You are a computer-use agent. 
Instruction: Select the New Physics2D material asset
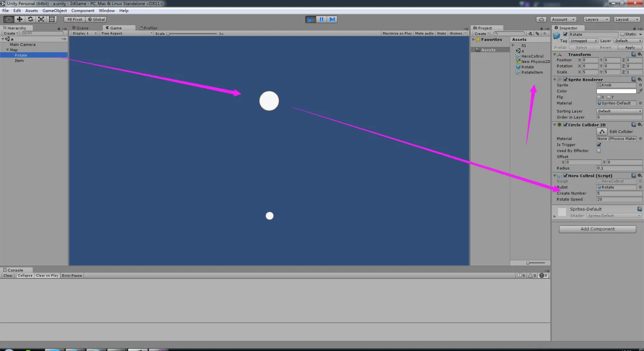[533, 62]
